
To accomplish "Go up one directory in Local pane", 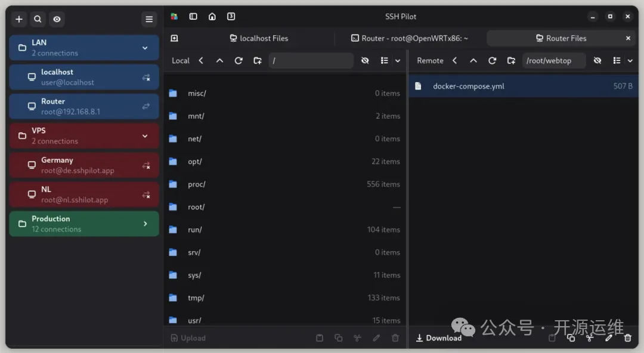I will (219, 60).
